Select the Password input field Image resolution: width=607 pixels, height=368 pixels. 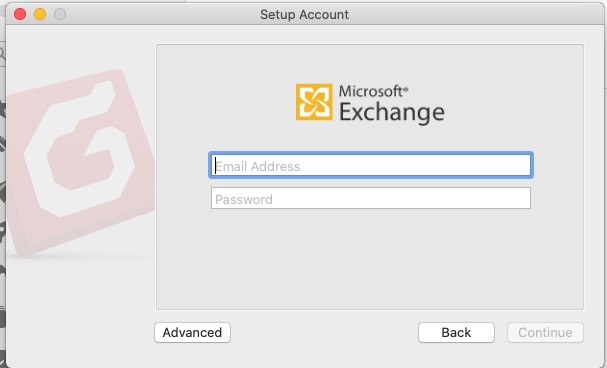click(371, 198)
